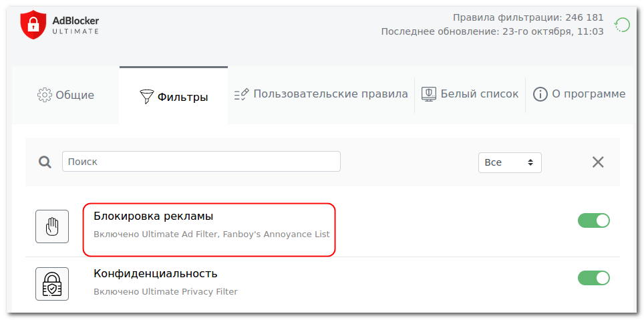The height and width of the screenshot is (320, 644).
Task: Toggle off Блокировка рекламы switch
Action: pos(593,220)
